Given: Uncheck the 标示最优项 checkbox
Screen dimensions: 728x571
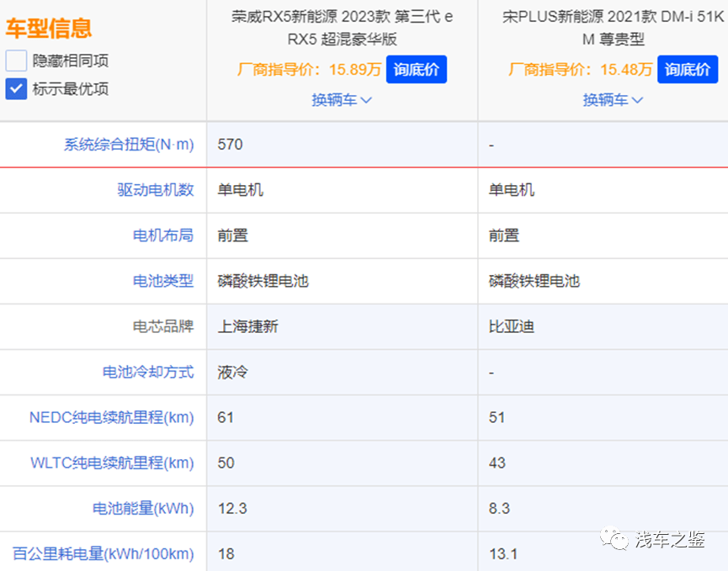Looking at the screenshot, I should 16,88.
